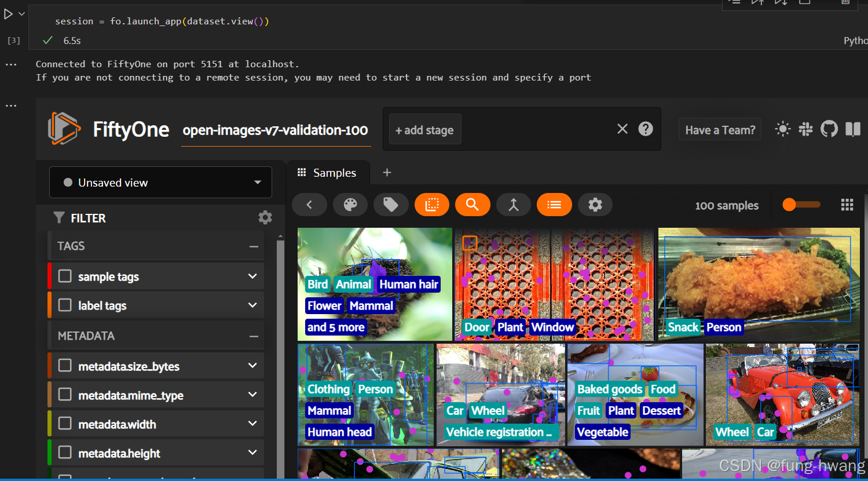Expand the metadata.height filter
Image resolution: width=868 pixels, height=481 pixels.
click(252, 452)
